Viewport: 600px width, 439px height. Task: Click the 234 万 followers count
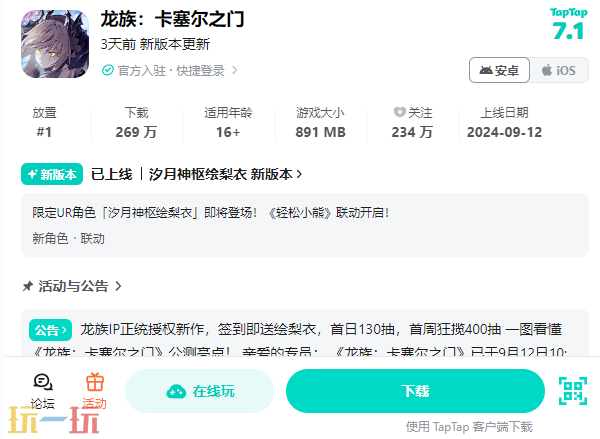click(x=412, y=132)
